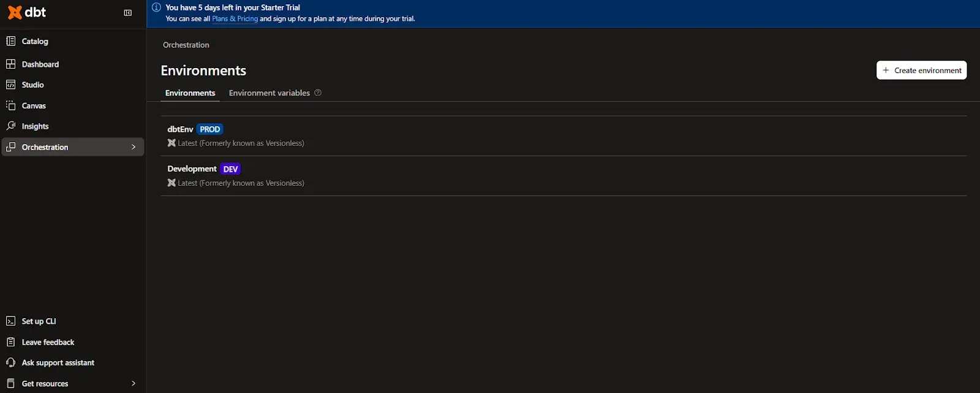Click version text under Development

point(241,183)
